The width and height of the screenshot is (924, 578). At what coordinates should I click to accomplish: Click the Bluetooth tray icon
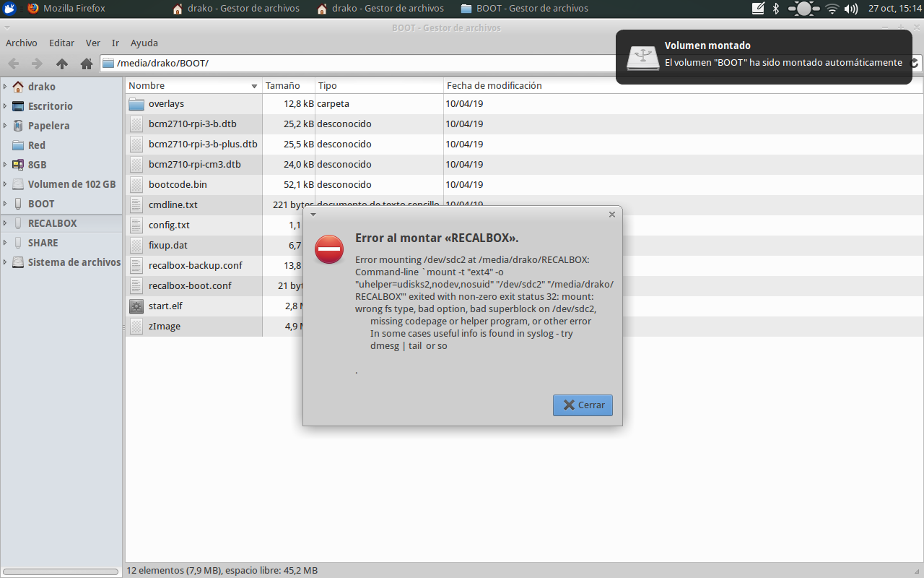(777, 9)
